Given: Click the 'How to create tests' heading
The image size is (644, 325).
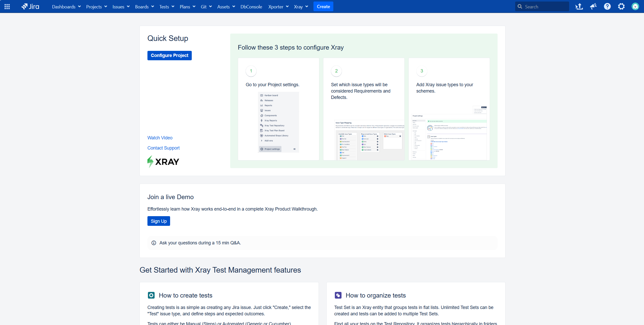Looking at the screenshot, I should click(x=185, y=295).
